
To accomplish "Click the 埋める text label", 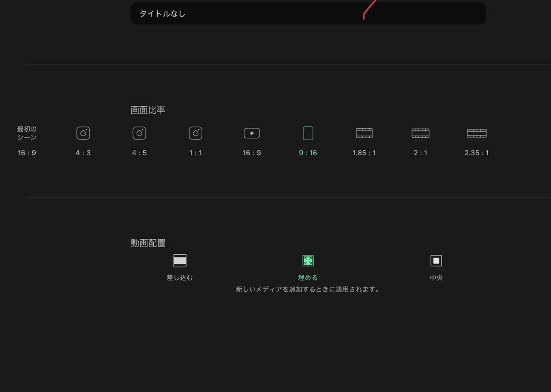I will coord(308,278).
